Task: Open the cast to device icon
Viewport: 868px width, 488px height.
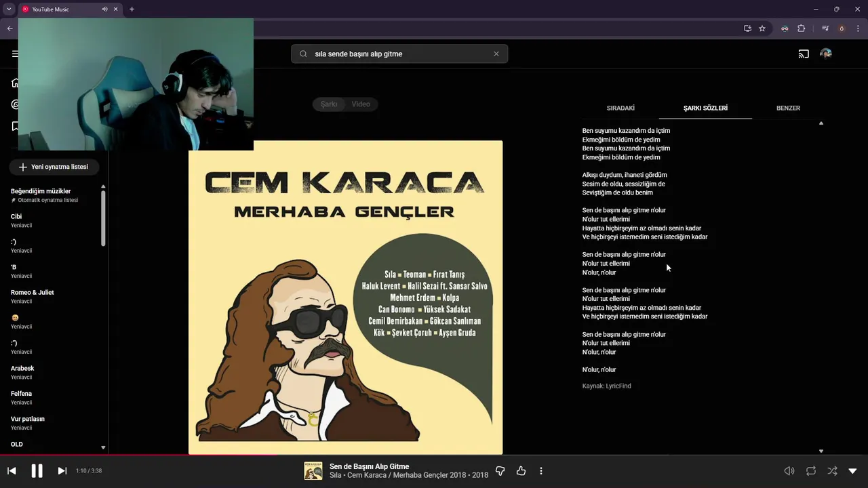Action: coord(804,54)
